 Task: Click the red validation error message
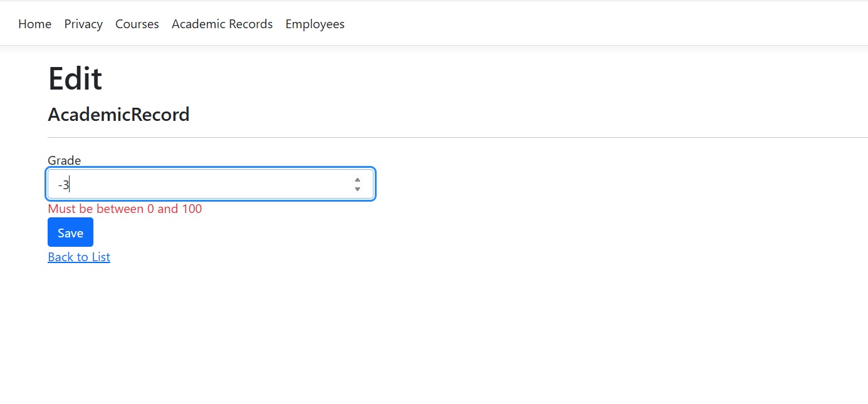(x=125, y=209)
